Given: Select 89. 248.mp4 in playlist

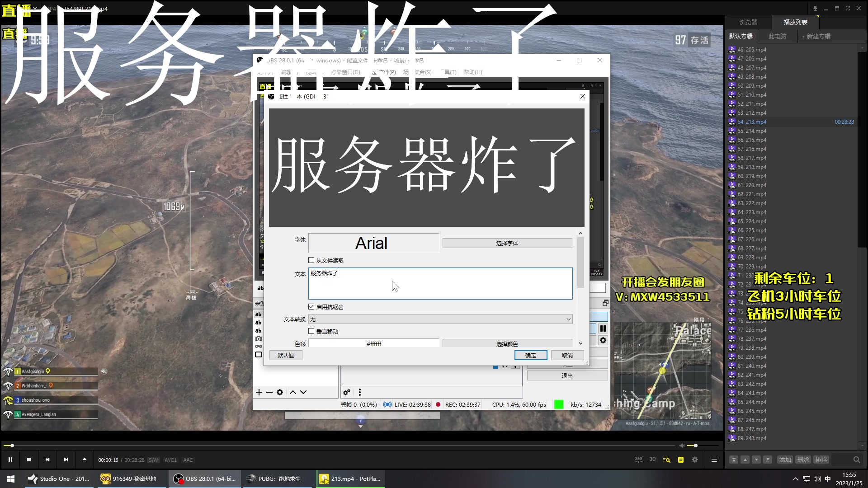Looking at the screenshot, I should (791, 438).
